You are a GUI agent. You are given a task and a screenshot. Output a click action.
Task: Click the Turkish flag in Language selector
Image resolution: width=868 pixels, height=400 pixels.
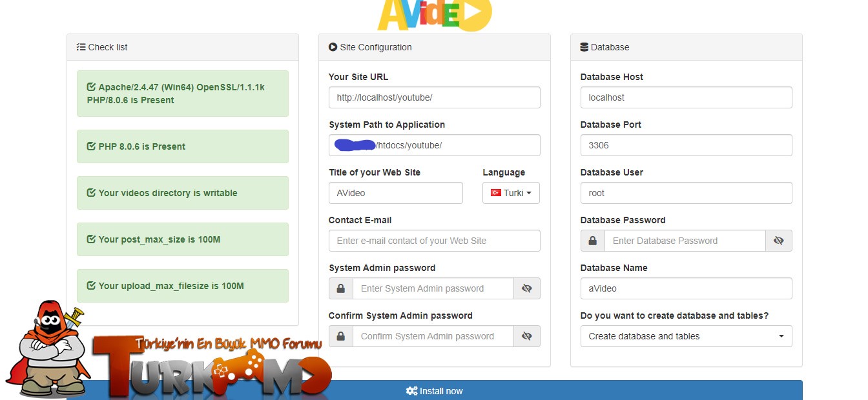pos(496,193)
